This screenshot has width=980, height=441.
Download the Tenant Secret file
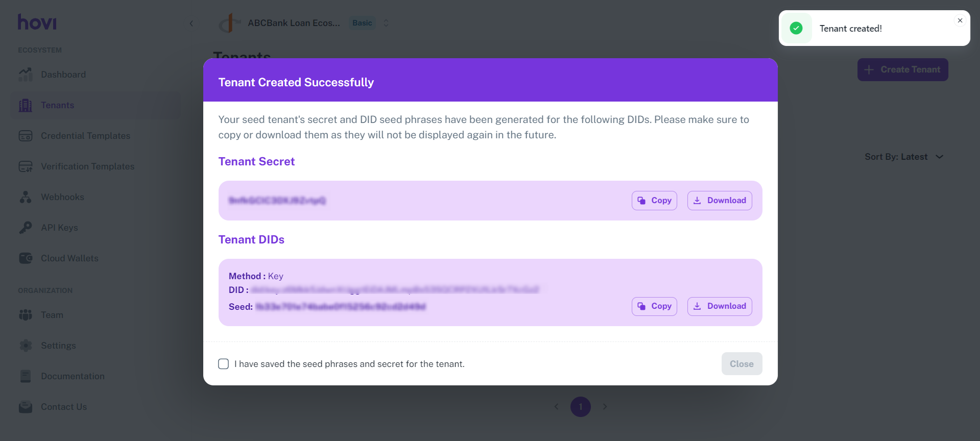coord(719,201)
